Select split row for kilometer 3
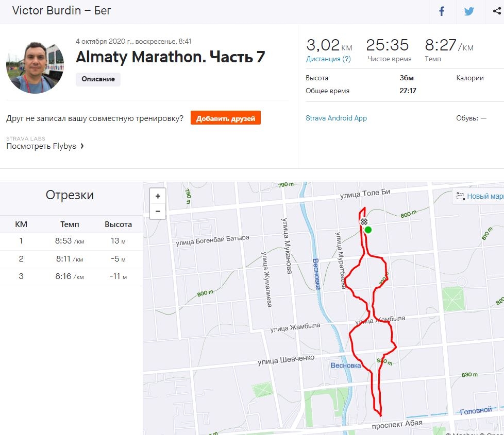This screenshot has height=435, width=504. pyautogui.click(x=71, y=277)
